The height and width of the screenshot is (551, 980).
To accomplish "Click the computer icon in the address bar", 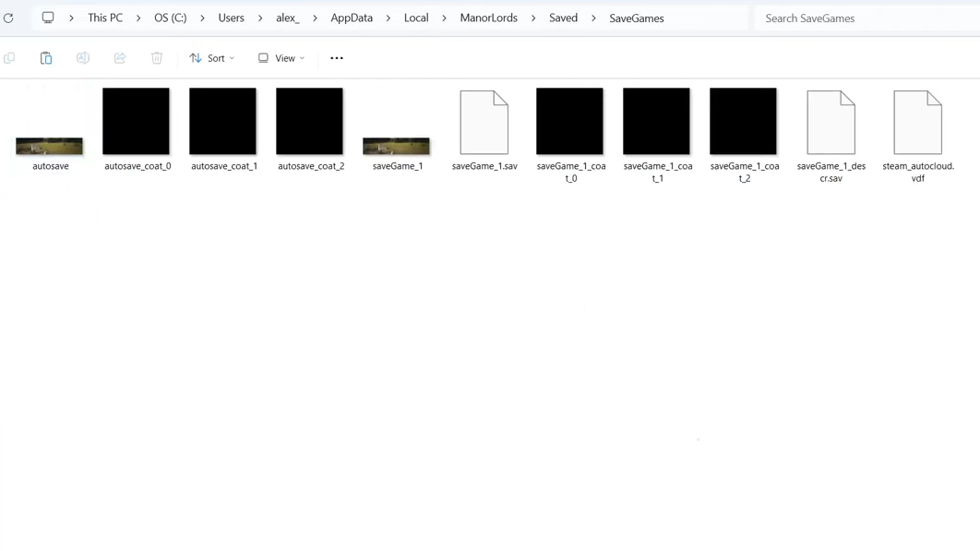I will pos(48,18).
